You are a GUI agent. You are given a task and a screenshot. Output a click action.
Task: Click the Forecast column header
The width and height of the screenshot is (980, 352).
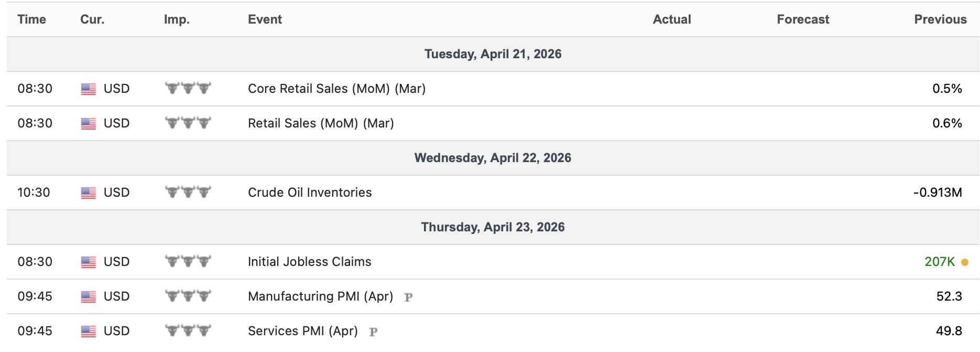[802, 19]
